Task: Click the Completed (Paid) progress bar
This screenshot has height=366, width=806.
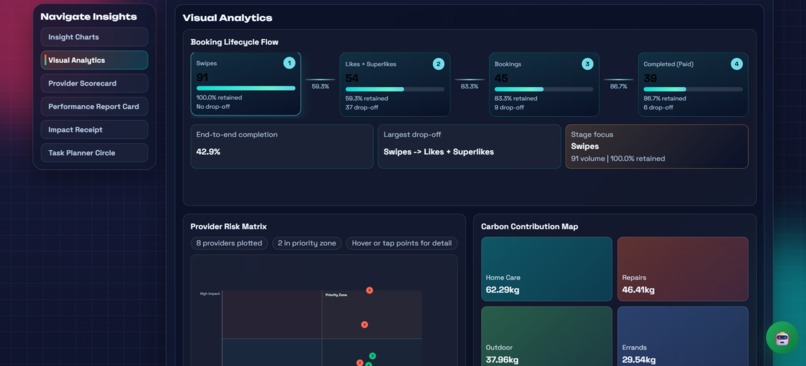Action: click(693, 89)
